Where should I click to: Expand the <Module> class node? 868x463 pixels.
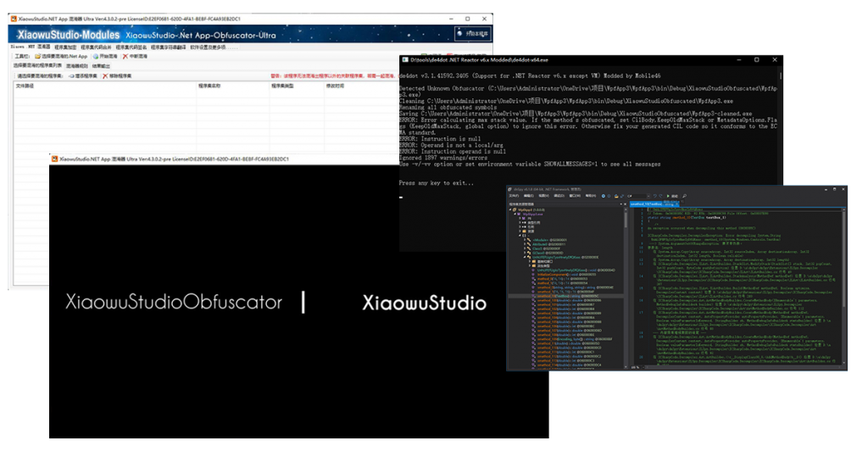(525, 240)
